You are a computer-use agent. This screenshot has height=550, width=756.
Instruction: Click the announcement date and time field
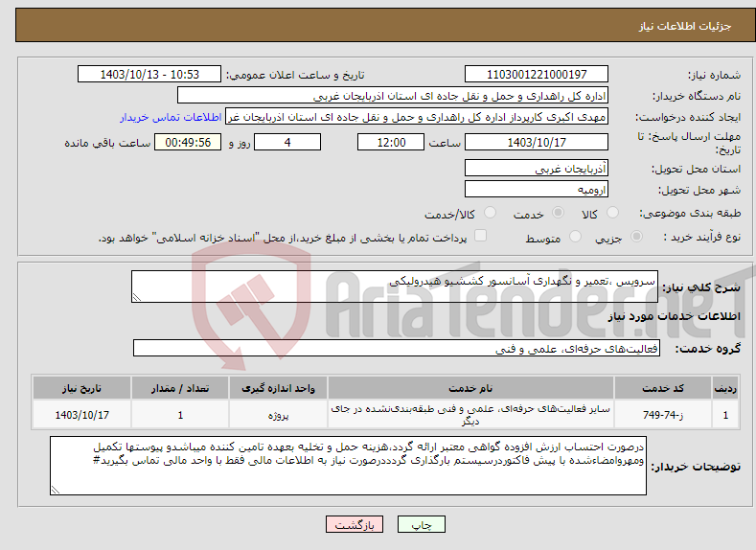click(149, 74)
